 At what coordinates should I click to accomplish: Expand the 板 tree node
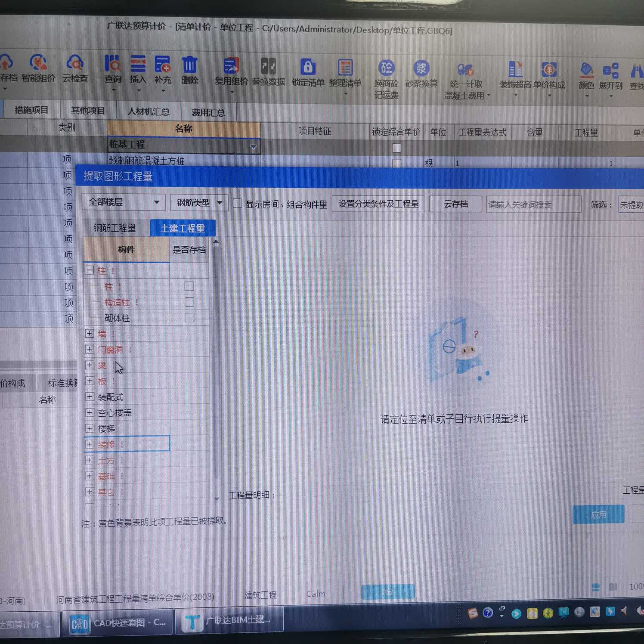pos(90,381)
